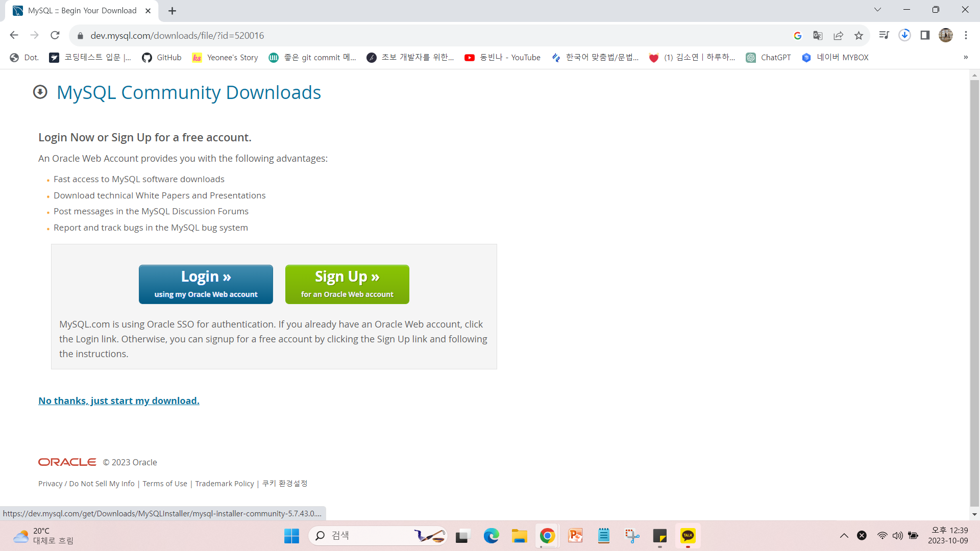Open the Windows Start menu

(x=291, y=536)
